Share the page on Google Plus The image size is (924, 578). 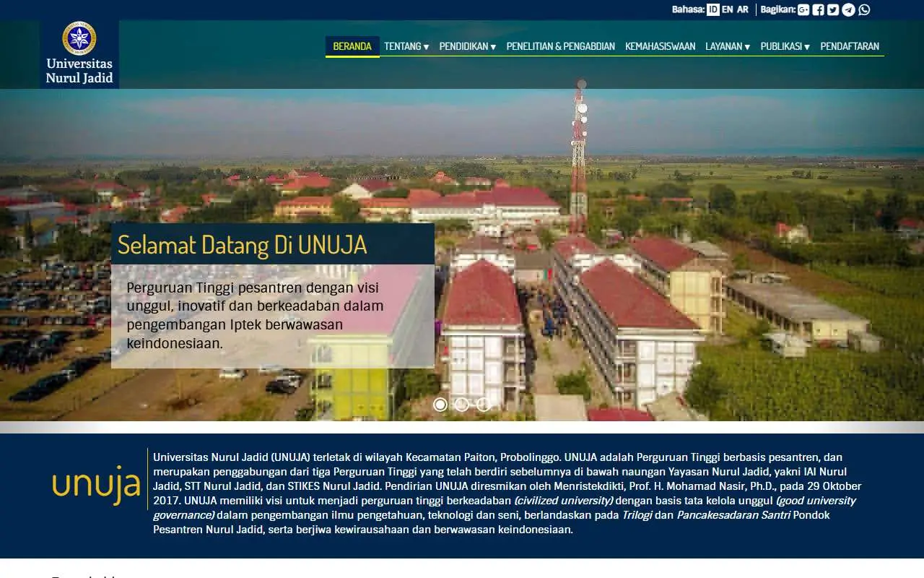pyautogui.click(x=803, y=9)
